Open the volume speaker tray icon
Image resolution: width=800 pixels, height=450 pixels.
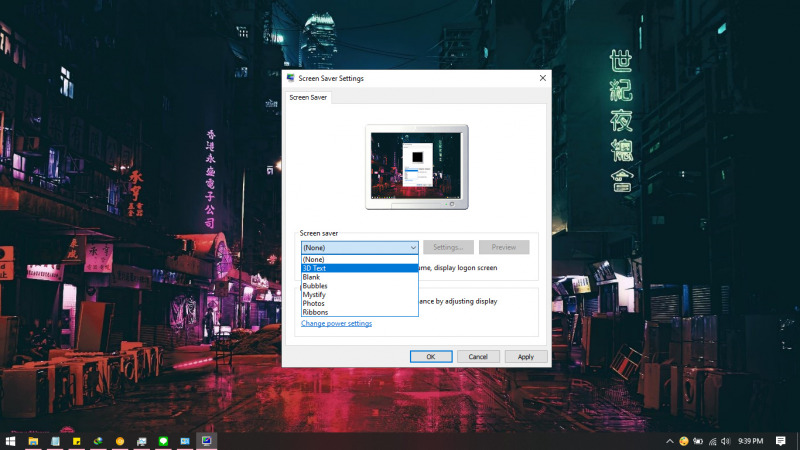[726, 441]
